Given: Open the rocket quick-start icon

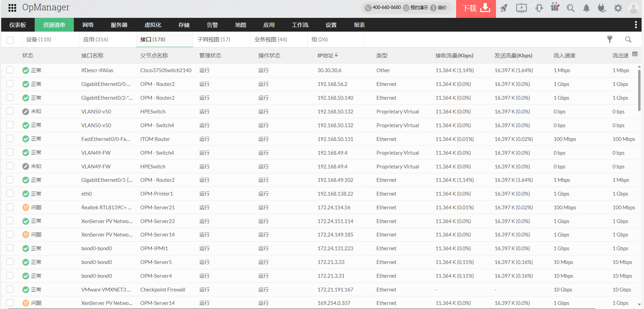Looking at the screenshot, I should [504, 8].
